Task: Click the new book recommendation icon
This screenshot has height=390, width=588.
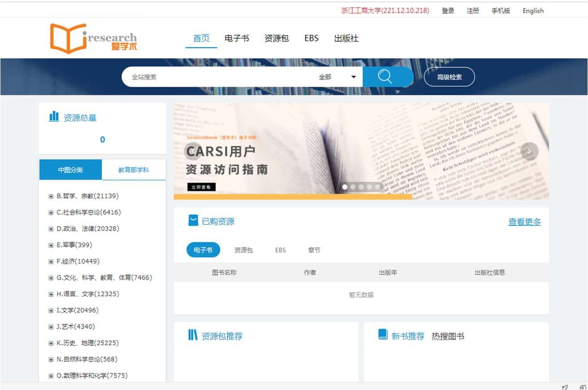Action: 383,335
